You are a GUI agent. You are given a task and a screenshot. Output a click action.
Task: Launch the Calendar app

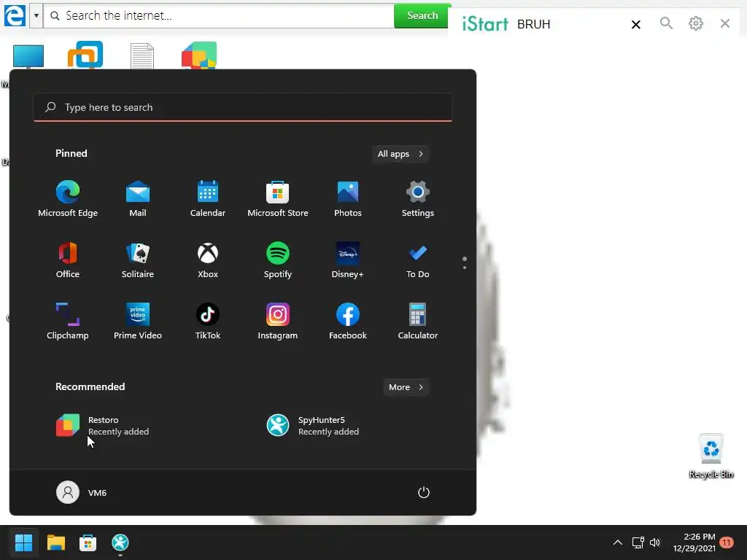208,199
